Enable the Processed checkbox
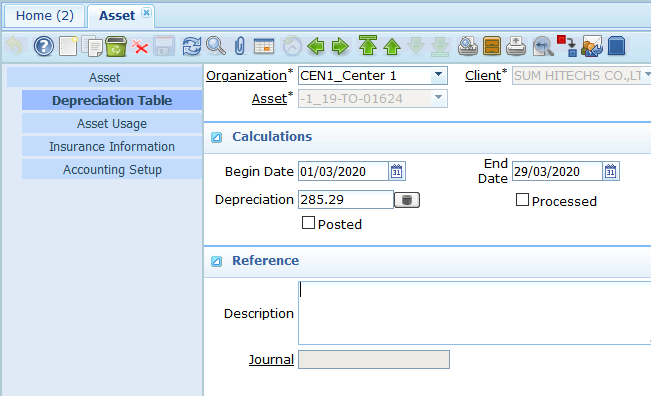The width and height of the screenshot is (651, 396). pyautogui.click(x=522, y=200)
